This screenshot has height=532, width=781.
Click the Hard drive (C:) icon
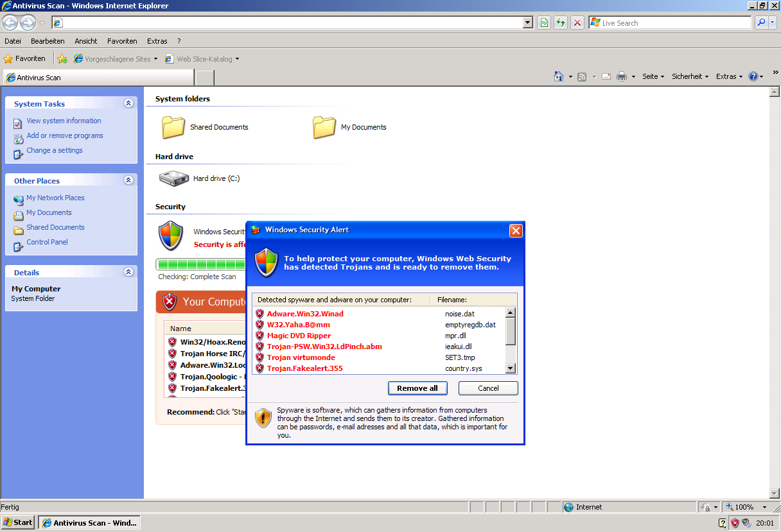click(173, 178)
